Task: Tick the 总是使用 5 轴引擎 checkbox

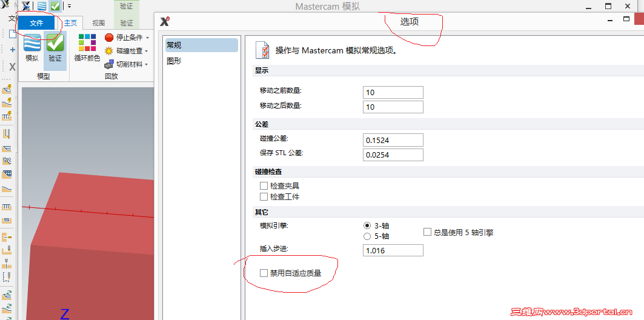Action: (x=427, y=232)
